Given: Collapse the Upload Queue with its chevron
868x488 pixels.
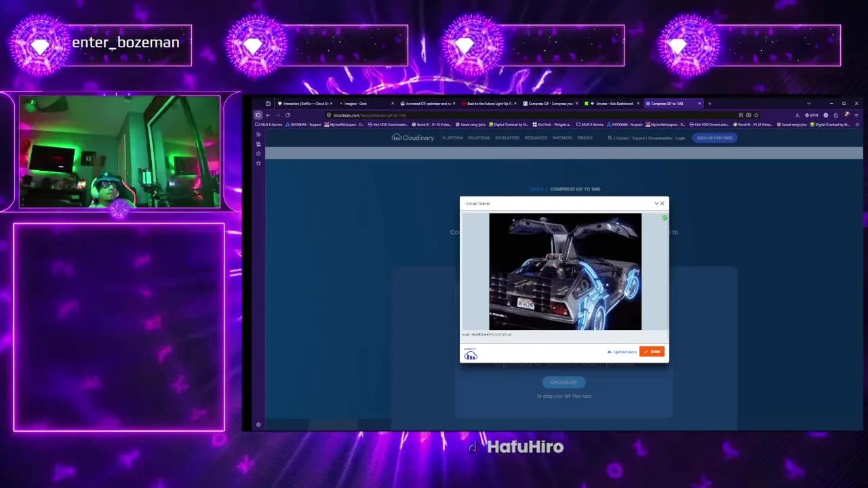Looking at the screenshot, I should click(656, 203).
